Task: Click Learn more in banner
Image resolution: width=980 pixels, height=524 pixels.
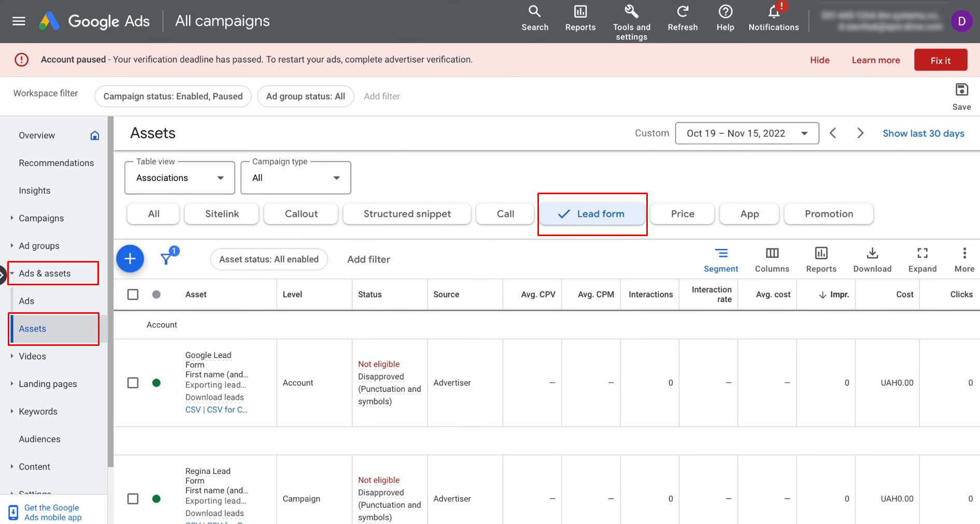Action: pos(876,60)
